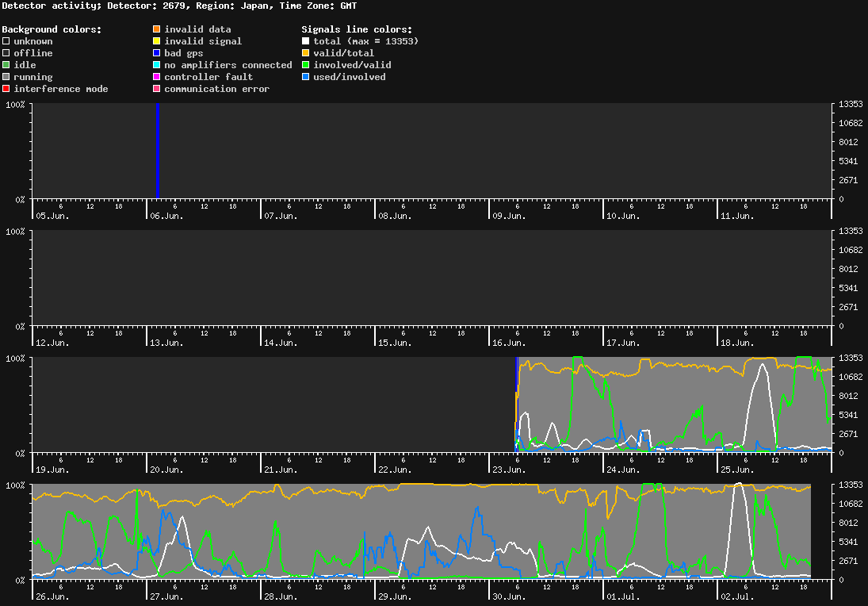Click the 'interference mode' legend label

(x=61, y=89)
